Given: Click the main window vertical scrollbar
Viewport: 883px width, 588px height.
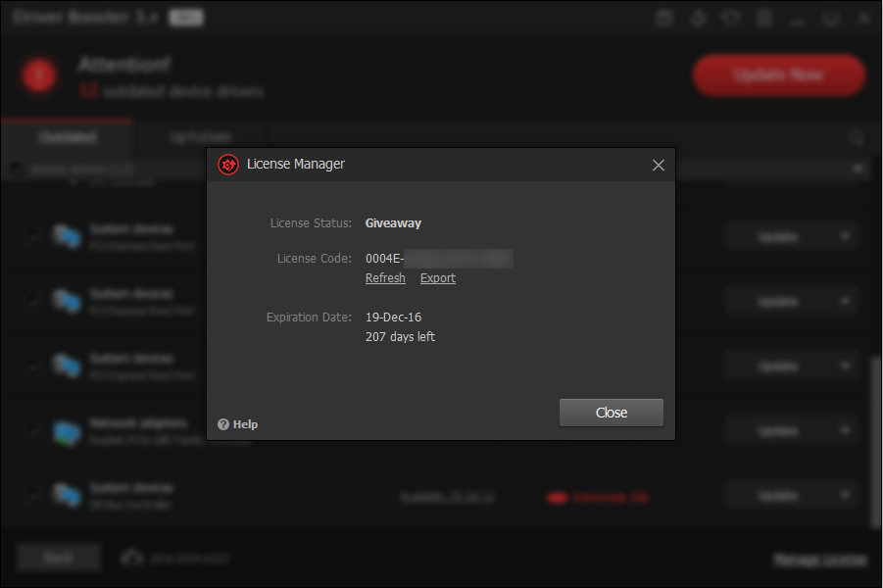Looking at the screenshot, I should pyautogui.click(x=876, y=442).
